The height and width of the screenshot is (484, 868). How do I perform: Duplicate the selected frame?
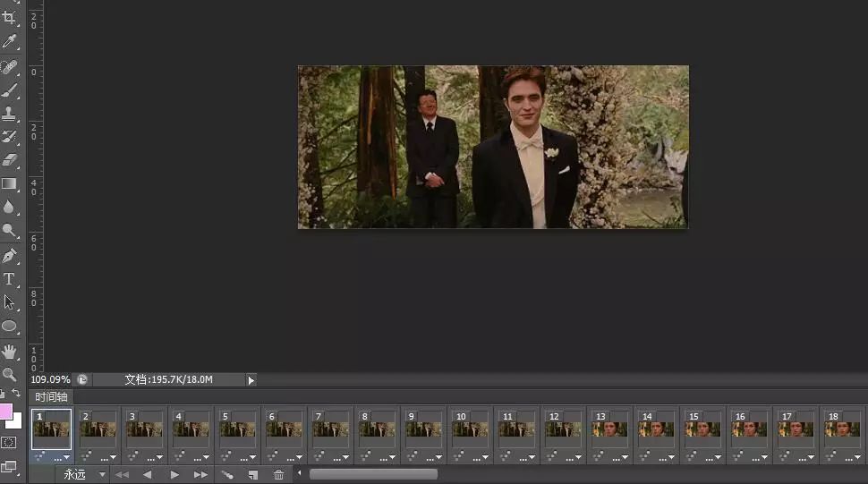pos(253,474)
